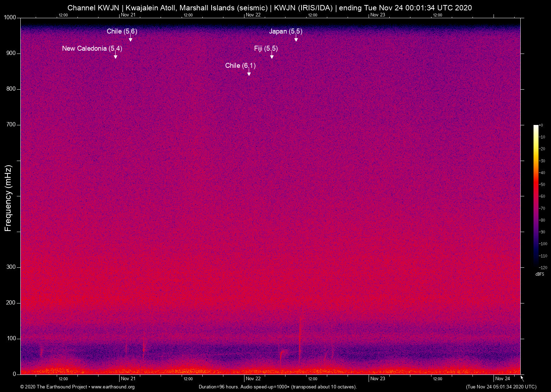Click the 1000 tick label on frequency axis
The width and height of the screenshot is (551, 392).
(10, 17)
